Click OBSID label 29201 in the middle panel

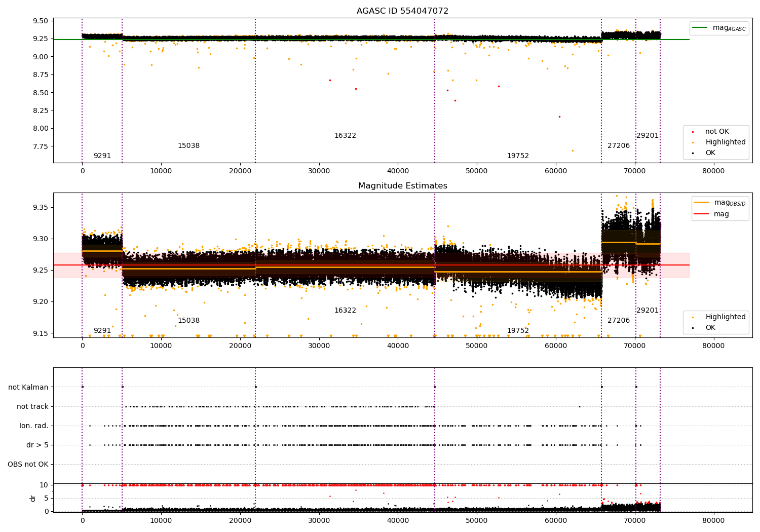click(648, 310)
